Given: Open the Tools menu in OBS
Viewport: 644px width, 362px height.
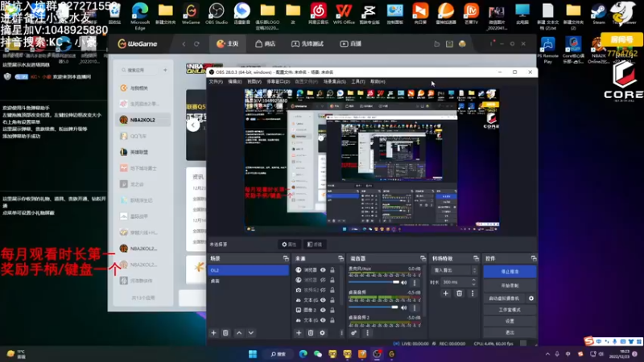Looking at the screenshot, I should (357, 82).
